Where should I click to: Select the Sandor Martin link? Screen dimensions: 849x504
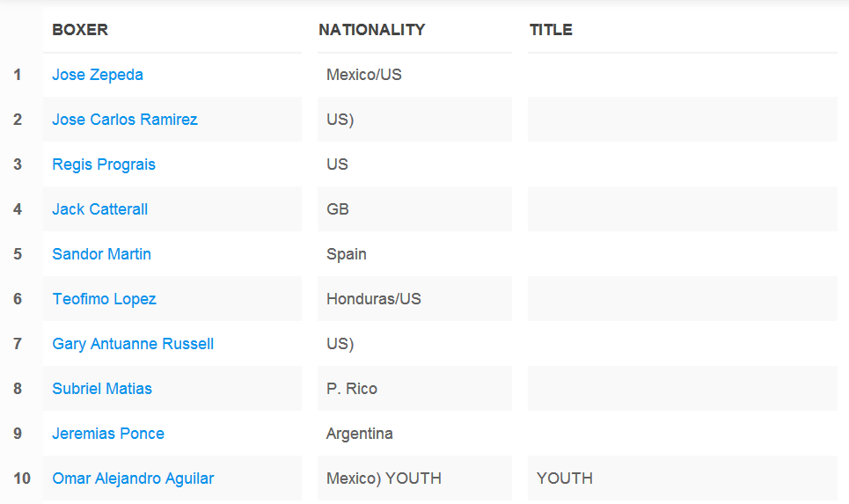(x=101, y=254)
